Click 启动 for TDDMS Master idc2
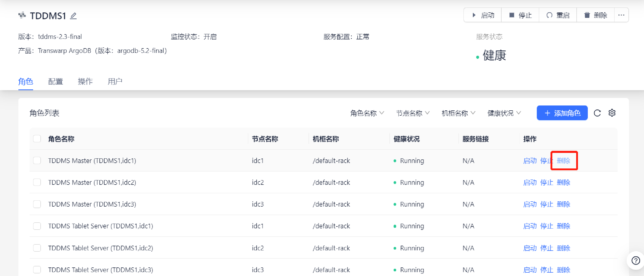The width and height of the screenshot is (644, 276). (530, 182)
